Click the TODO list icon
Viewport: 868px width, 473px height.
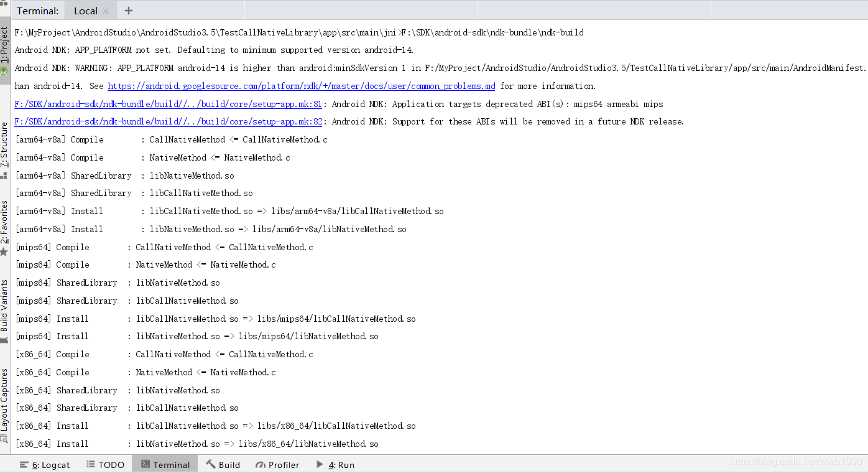coord(91,464)
